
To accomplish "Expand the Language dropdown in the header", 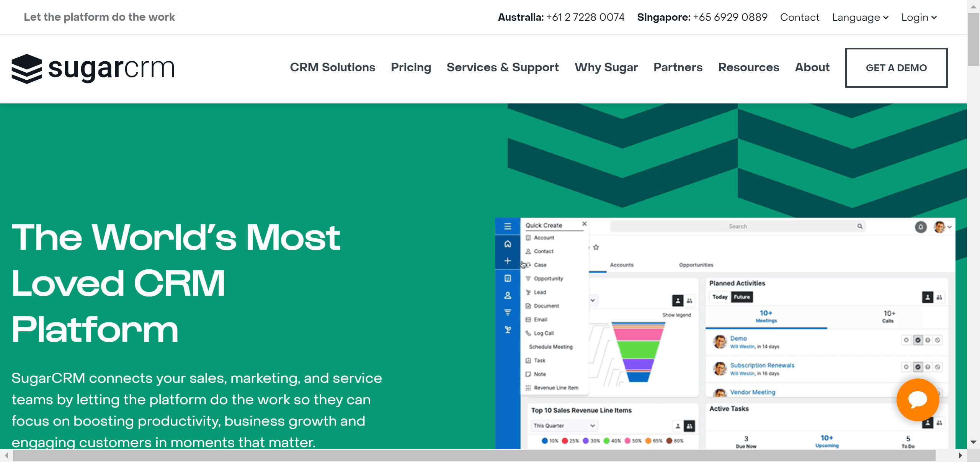I will 860,17.
